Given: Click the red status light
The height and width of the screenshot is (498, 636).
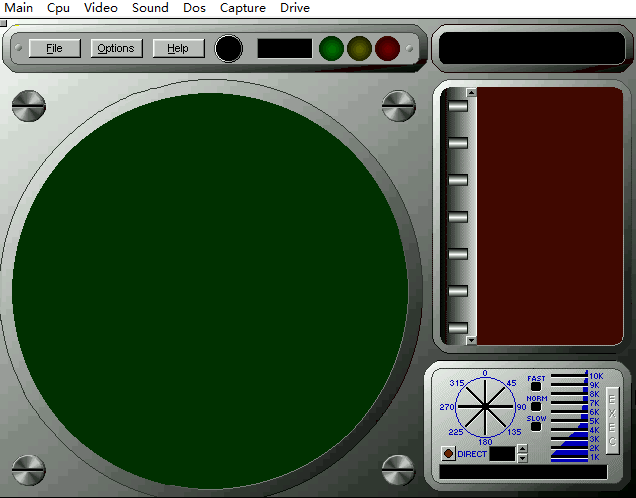Looking at the screenshot, I should 387,49.
